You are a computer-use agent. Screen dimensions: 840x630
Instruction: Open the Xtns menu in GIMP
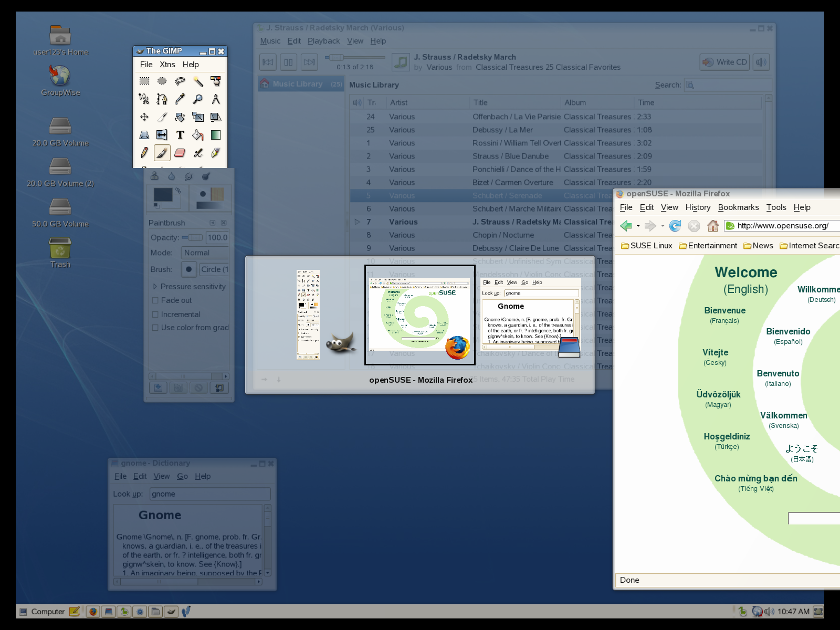(x=167, y=65)
